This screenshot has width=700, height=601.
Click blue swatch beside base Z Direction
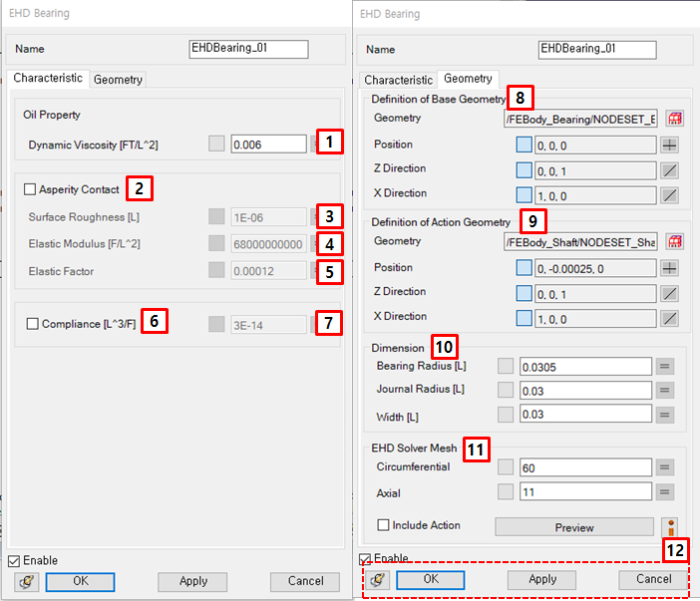(x=525, y=170)
